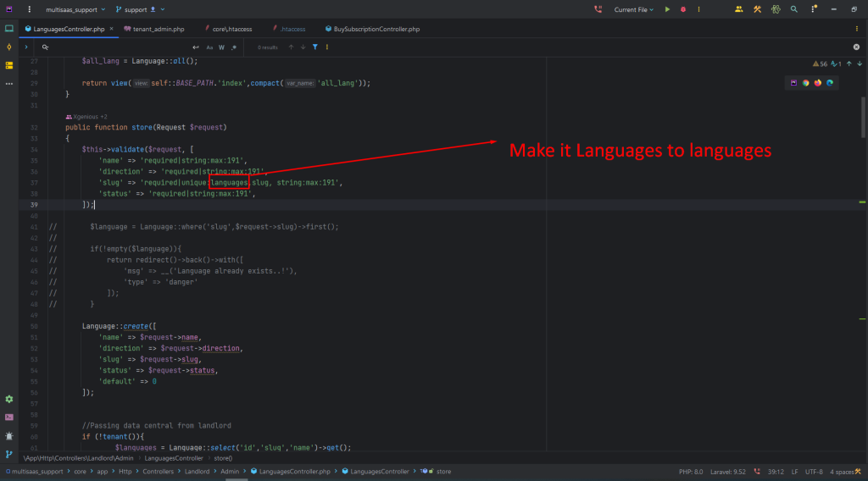Go to previous search occurrence
Viewport: 868px width, 481px height.
pyautogui.click(x=292, y=47)
